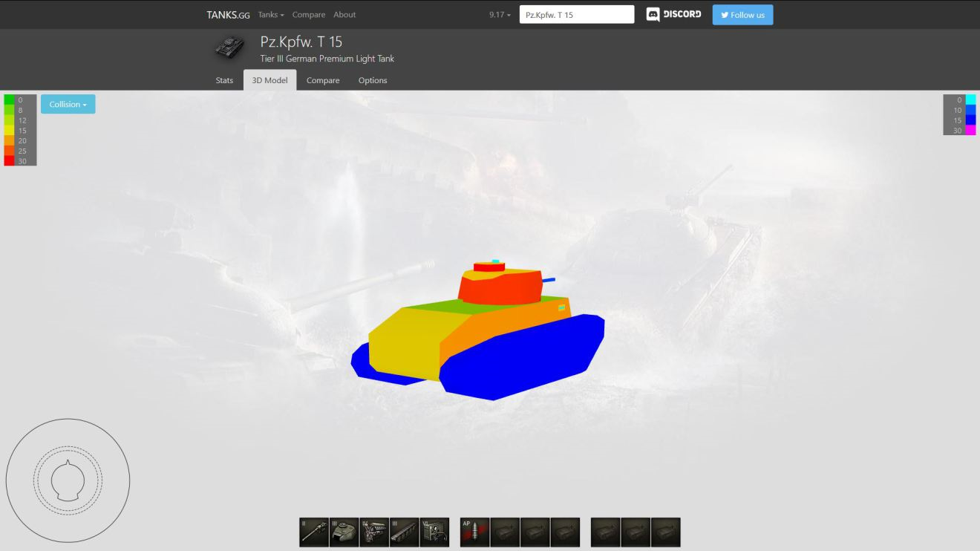Go to TANKS.GG home logo
The image size is (980, 551).
228,15
